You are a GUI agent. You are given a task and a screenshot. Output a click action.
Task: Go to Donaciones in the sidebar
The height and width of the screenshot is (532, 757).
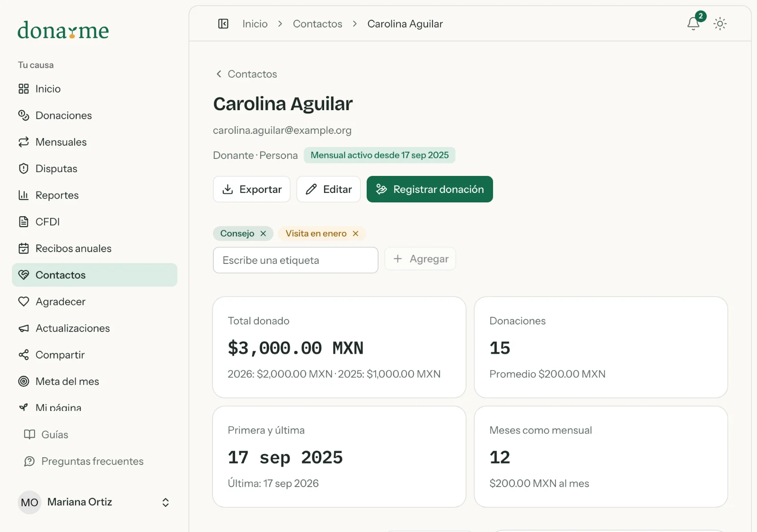[x=95, y=115]
